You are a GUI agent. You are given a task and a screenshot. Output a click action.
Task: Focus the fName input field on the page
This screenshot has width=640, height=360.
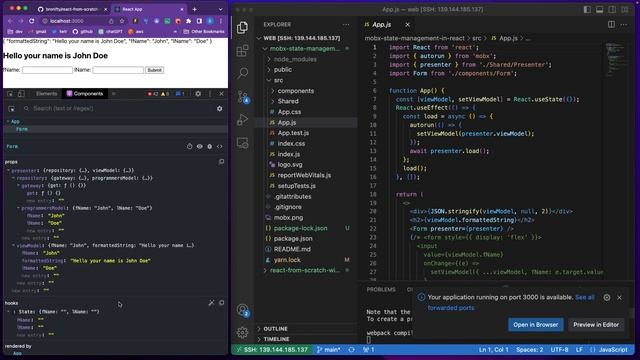point(47,70)
